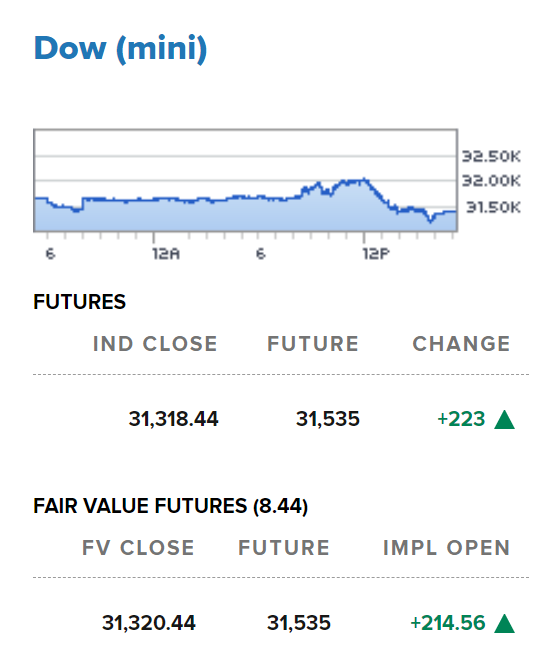Click the green up arrow next to +223
This screenshot has width=553, height=664.
pos(504,420)
